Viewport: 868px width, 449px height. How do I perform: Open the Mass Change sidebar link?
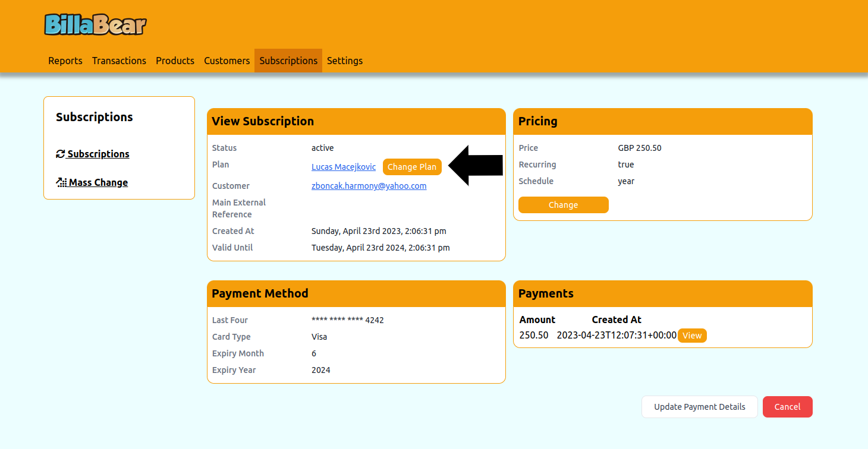tap(92, 182)
